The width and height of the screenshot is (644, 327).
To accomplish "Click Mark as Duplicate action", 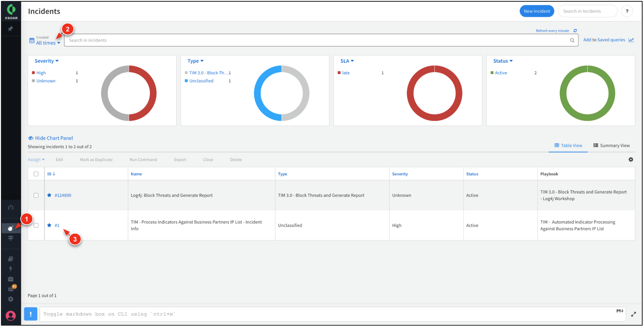I will [96, 160].
